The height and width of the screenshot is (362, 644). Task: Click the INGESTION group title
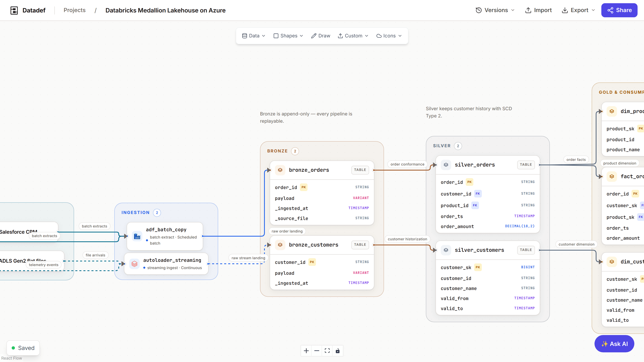tap(135, 212)
